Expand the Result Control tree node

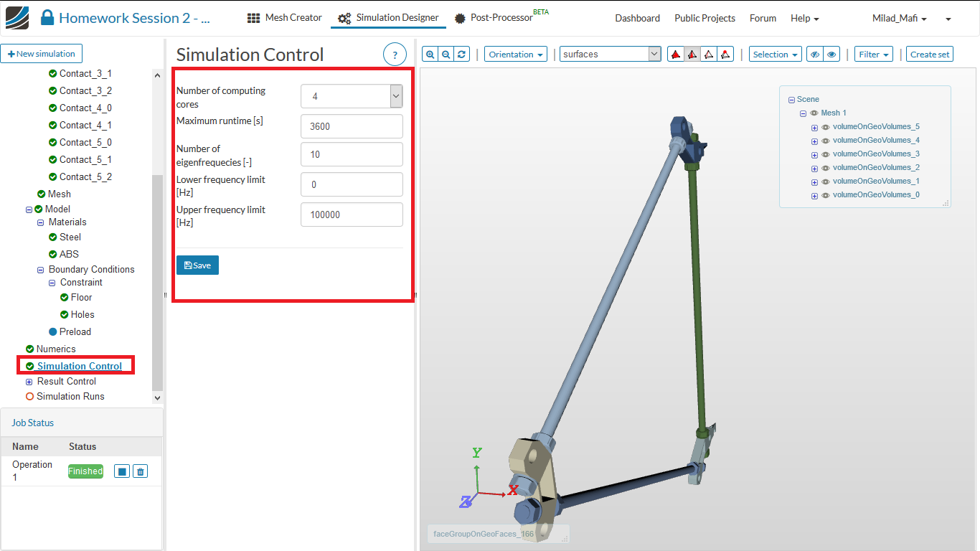pos(29,382)
